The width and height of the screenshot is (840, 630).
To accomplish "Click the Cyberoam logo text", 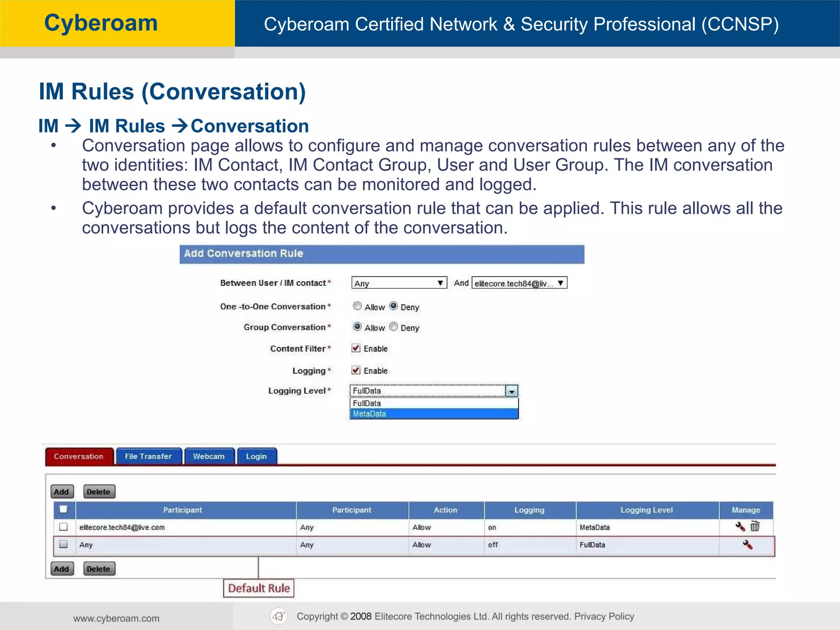I will pyautogui.click(x=101, y=23).
